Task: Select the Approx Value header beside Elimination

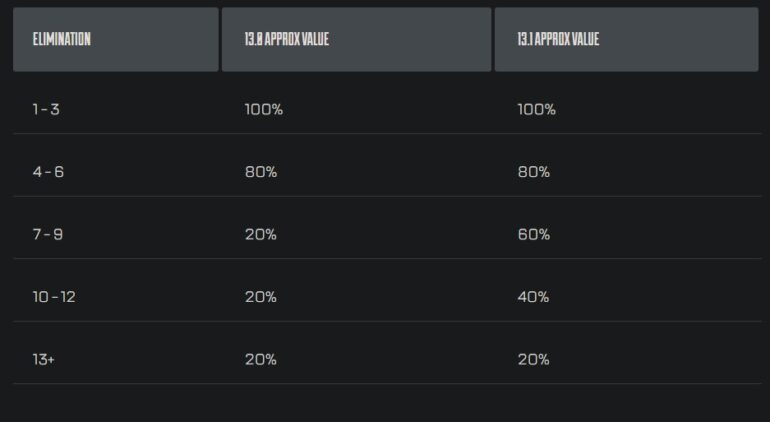Action: (357, 39)
